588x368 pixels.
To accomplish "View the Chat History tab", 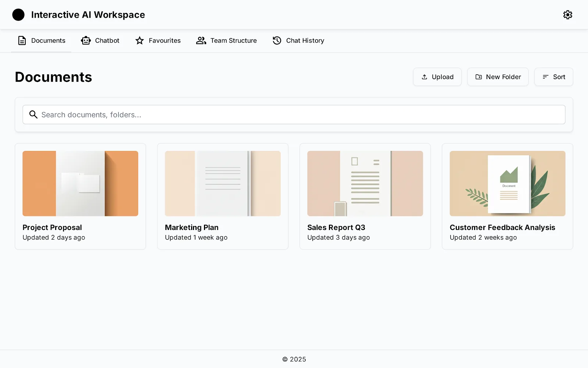I will (298, 40).
